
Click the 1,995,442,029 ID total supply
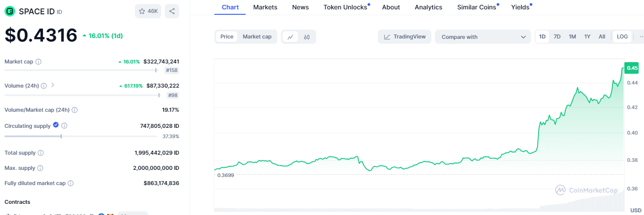click(157, 153)
